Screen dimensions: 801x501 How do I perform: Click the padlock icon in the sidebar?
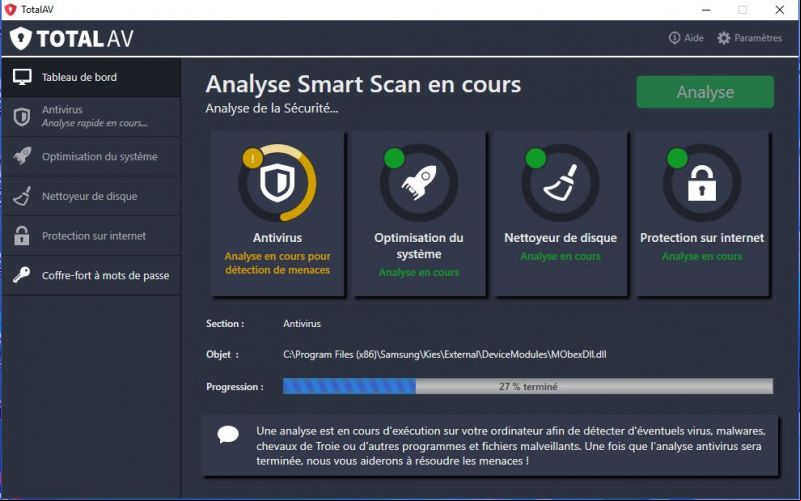(21, 235)
